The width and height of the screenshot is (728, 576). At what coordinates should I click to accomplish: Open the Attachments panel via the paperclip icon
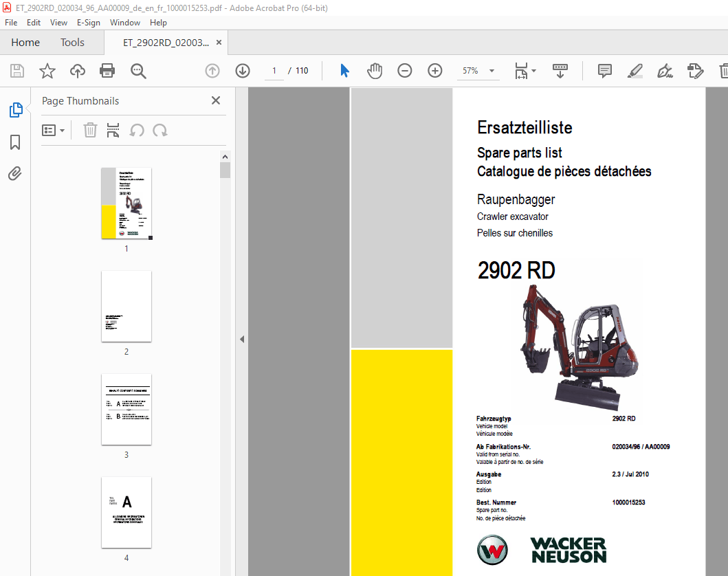click(x=15, y=173)
